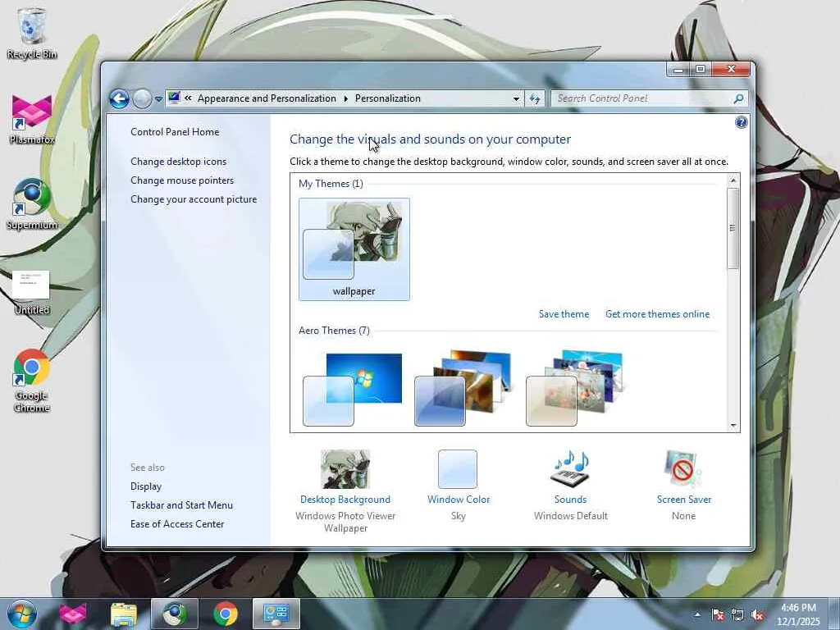Open the recent pages dropdown arrow
This screenshot has height=630, width=840.
click(x=158, y=99)
